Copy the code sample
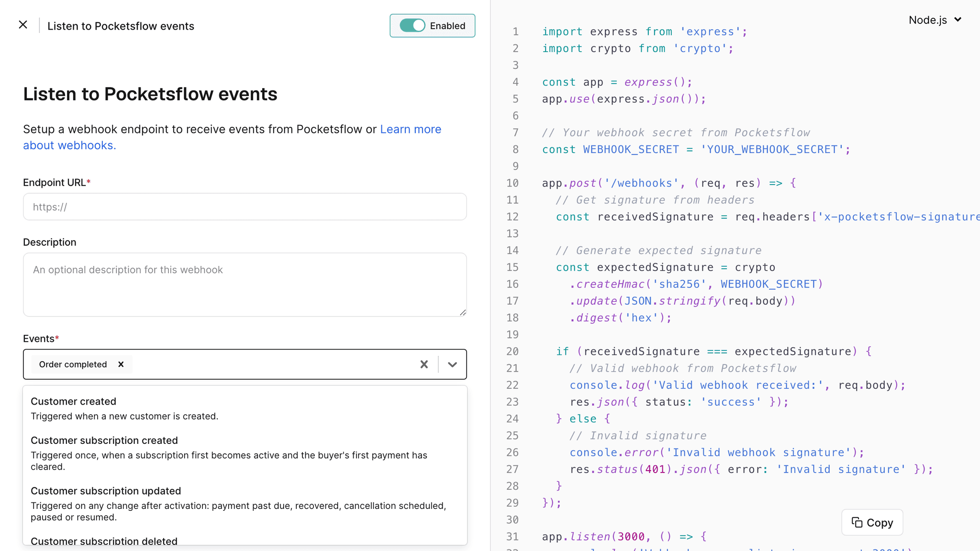This screenshot has width=980, height=551. coord(872,522)
